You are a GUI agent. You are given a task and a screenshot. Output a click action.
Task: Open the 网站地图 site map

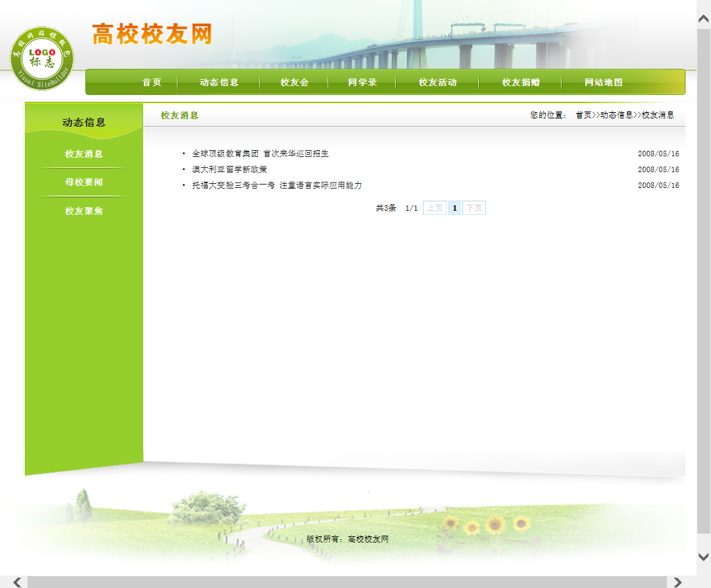[x=603, y=83]
